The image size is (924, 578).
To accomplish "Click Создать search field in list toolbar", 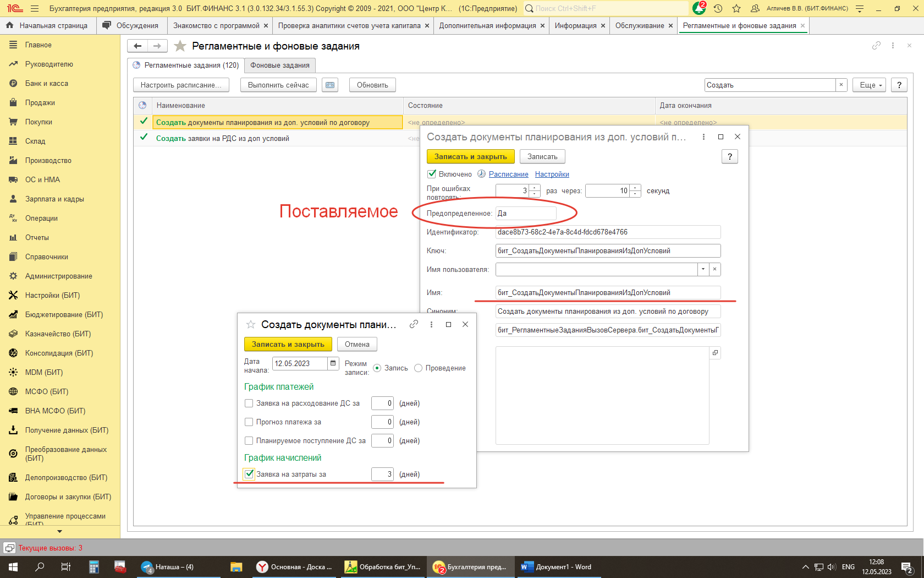I will click(770, 85).
